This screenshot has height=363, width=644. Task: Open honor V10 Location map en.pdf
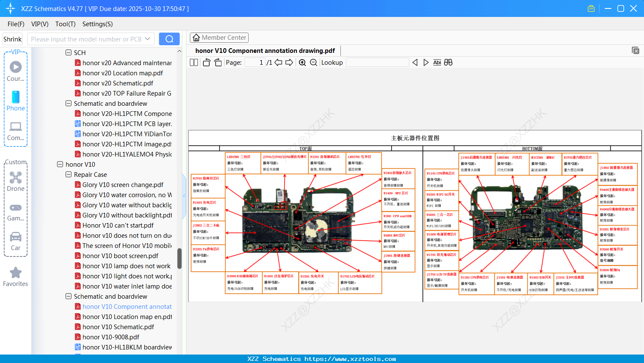click(x=127, y=316)
